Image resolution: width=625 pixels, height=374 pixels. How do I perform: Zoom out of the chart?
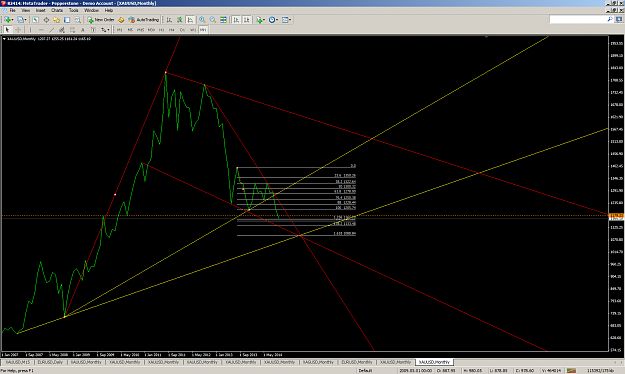(x=213, y=20)
